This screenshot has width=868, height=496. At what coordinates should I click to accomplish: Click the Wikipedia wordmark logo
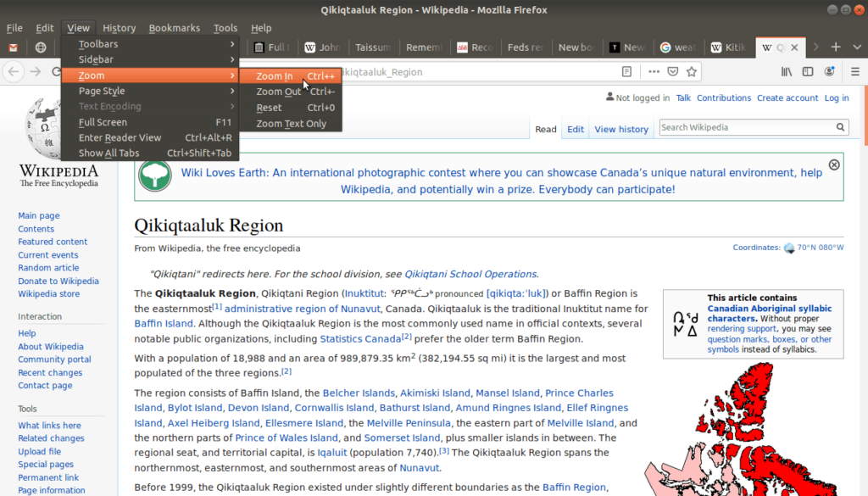(x=59, y=175)
